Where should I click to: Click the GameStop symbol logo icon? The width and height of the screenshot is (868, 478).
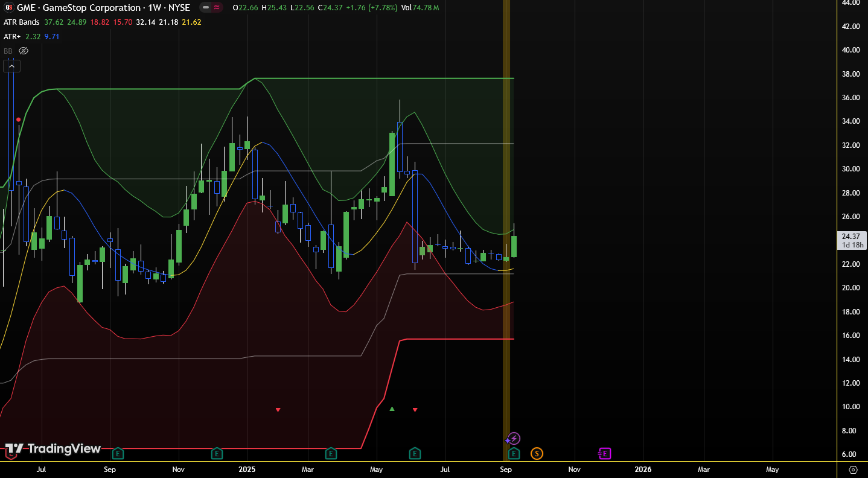point(8,7)
